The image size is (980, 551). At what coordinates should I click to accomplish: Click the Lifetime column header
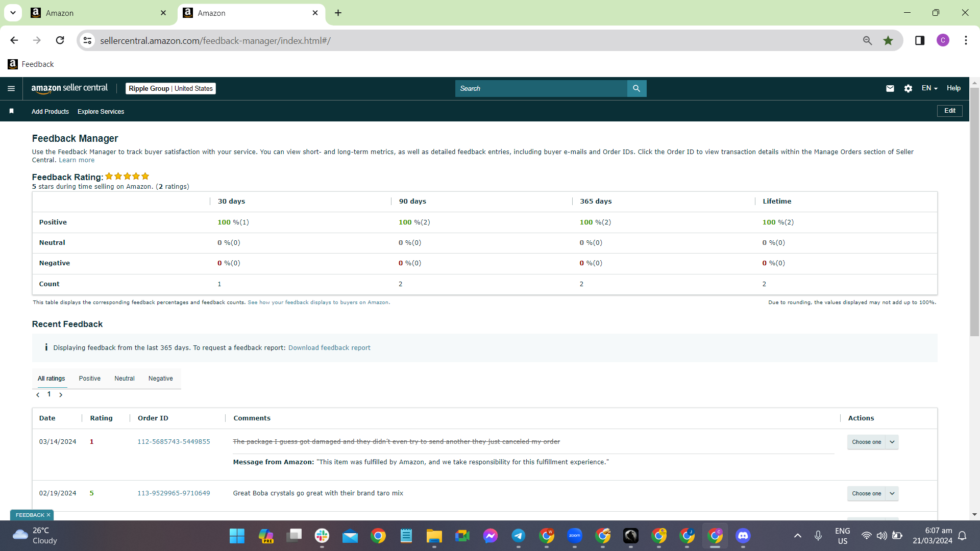click(x=777, y=202)
